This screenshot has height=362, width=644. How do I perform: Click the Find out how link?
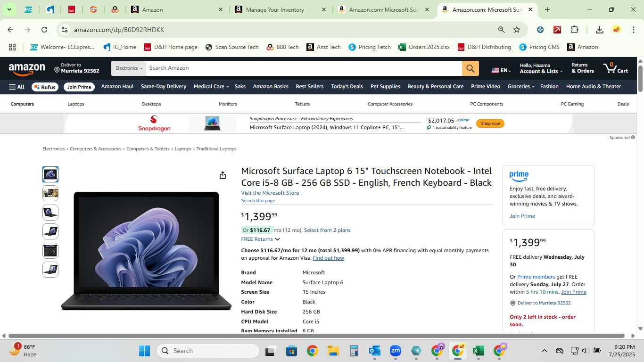(x=328, y=258)
